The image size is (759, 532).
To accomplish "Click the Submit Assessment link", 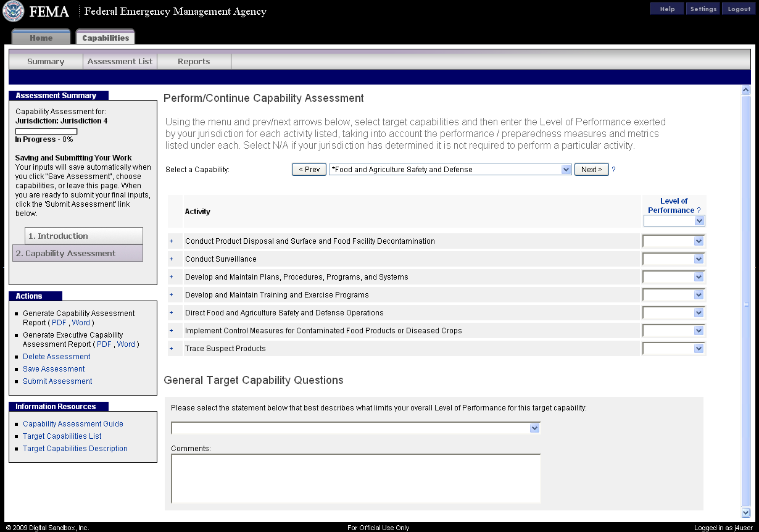I will pos(57,381).
